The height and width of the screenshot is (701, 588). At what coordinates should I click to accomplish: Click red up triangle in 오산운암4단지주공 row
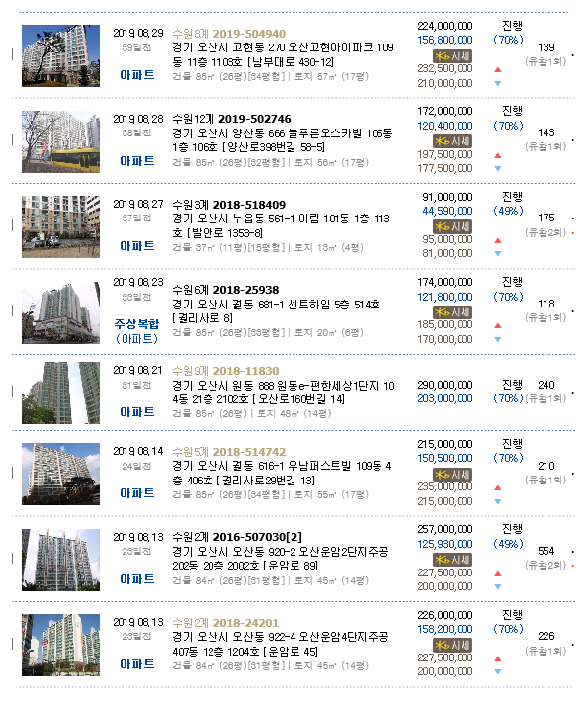pyautogui.click(x=498, y=658)
